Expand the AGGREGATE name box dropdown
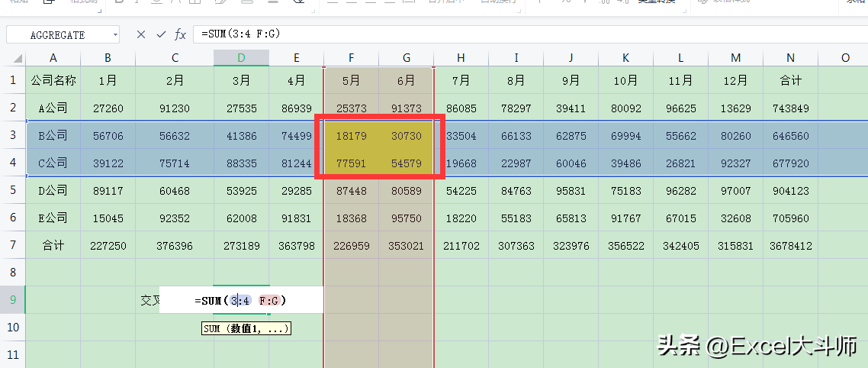Viewport: 868px width, 368px height. 115,34
